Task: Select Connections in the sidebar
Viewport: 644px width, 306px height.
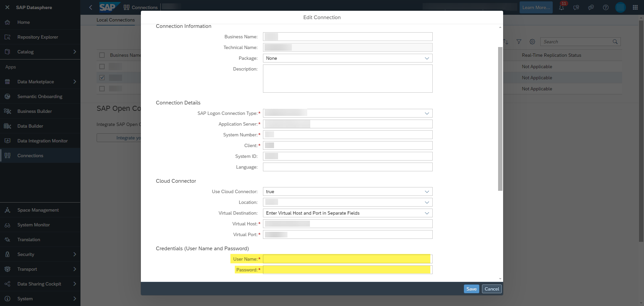Action: [40, 156]
